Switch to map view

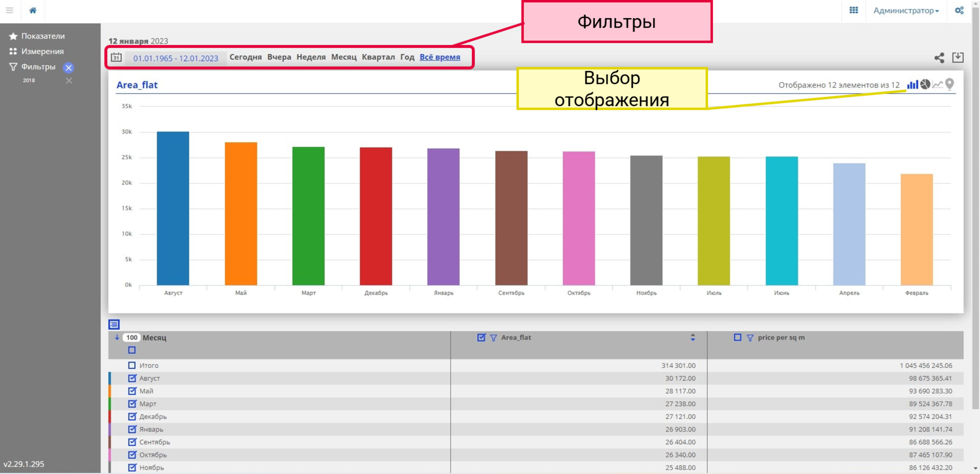(x=950, y=85)
